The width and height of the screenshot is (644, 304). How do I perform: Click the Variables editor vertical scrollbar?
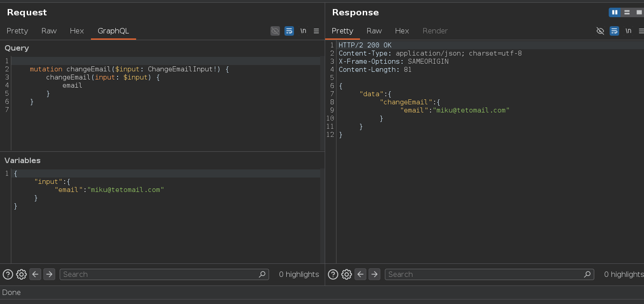pos(322,216)
